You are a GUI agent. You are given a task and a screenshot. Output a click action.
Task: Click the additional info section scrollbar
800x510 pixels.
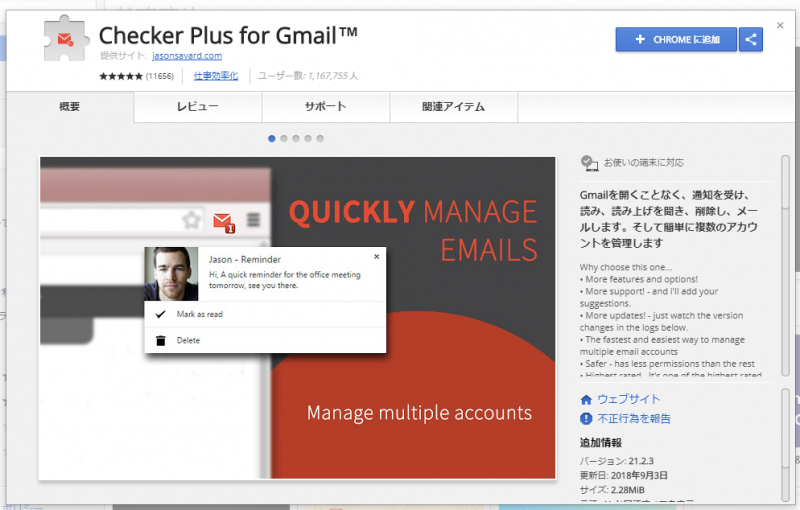coord(786,445)
